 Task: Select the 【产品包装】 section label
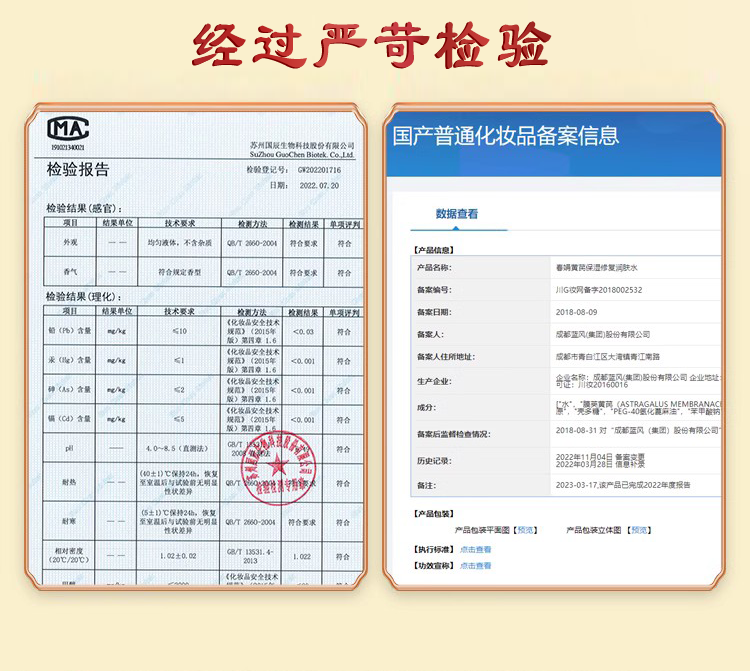click(x=434, y=514)
